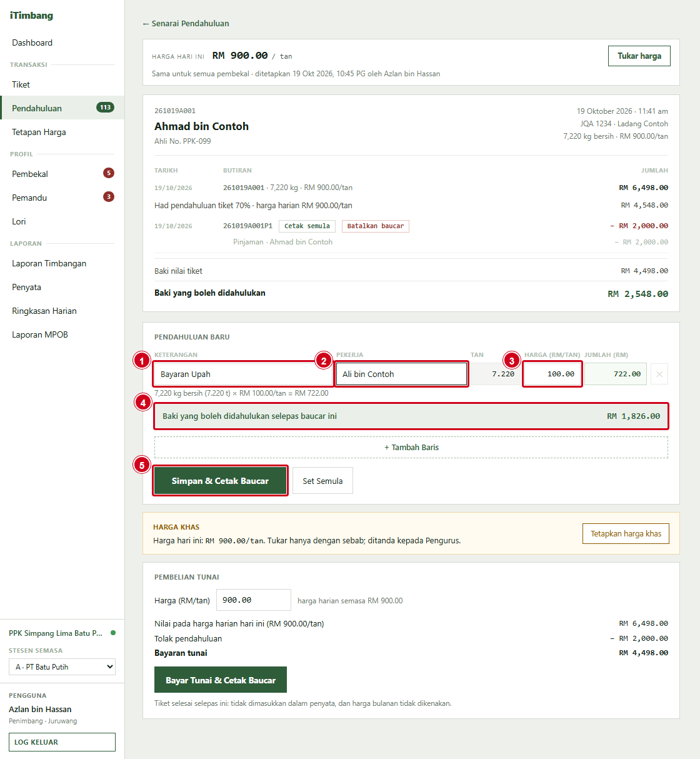Click the RM 6,498.00 amount in ticket row

(643, 188)
